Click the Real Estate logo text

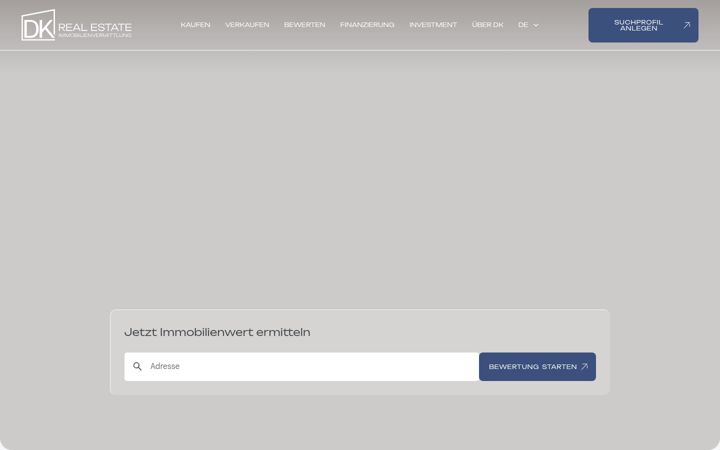click(x=95, y=27)
